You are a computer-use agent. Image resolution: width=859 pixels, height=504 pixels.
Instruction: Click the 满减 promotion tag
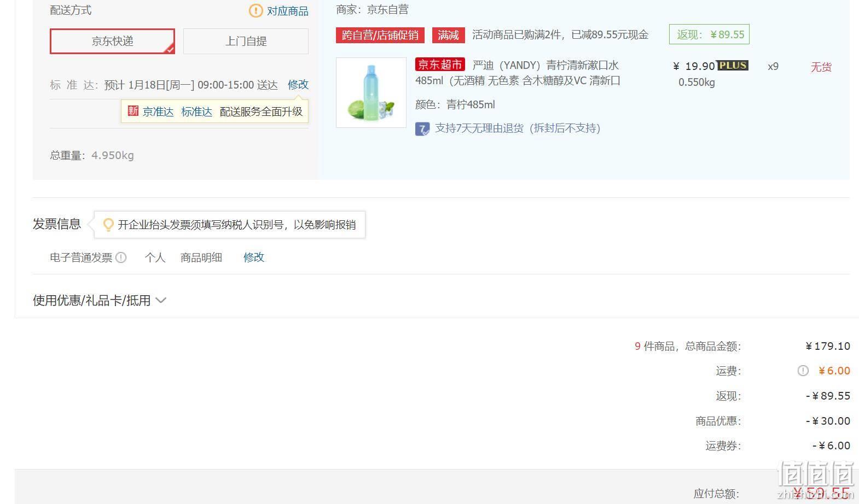pos(448,35)
